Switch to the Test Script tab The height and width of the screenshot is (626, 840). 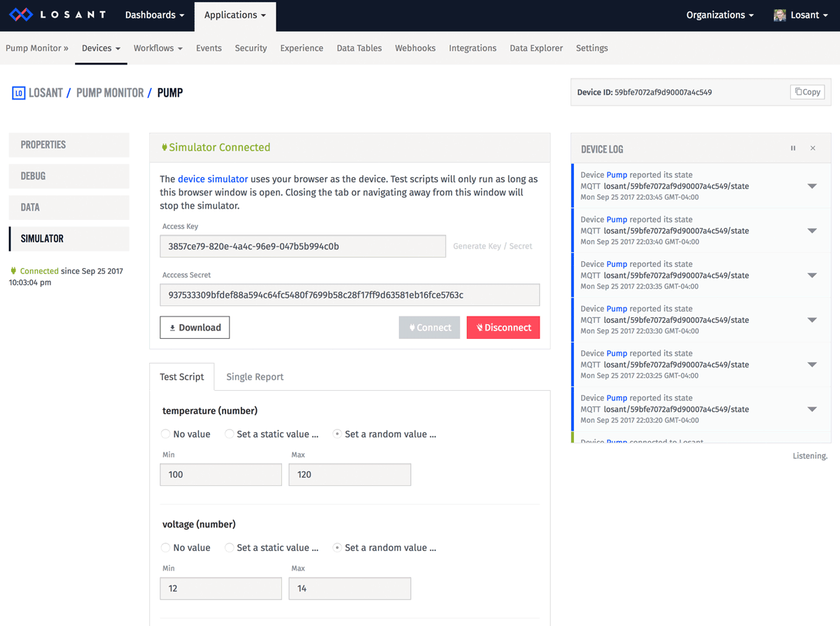182,377
